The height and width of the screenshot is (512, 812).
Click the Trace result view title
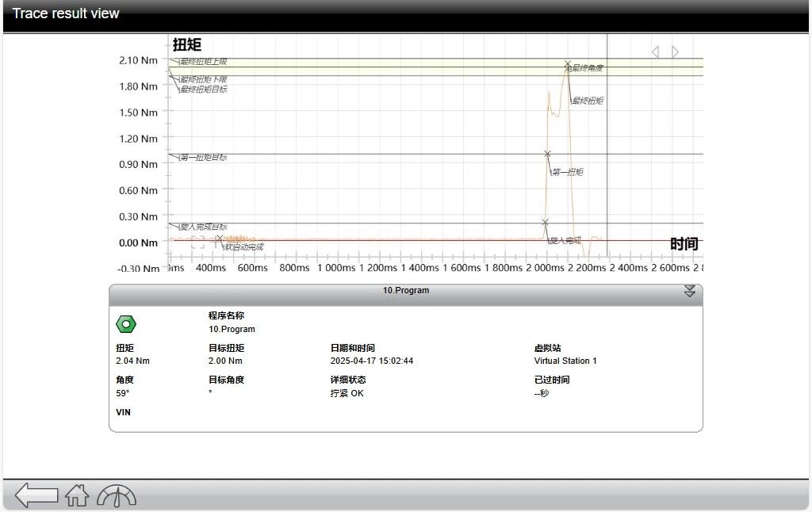(66, 13)
